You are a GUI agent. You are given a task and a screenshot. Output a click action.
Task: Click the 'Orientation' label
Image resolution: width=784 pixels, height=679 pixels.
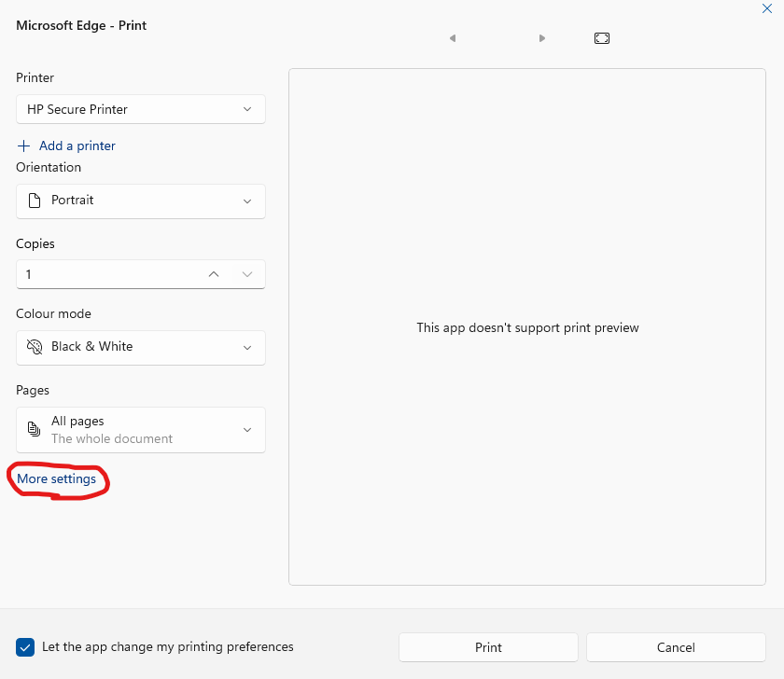(49, 167)
